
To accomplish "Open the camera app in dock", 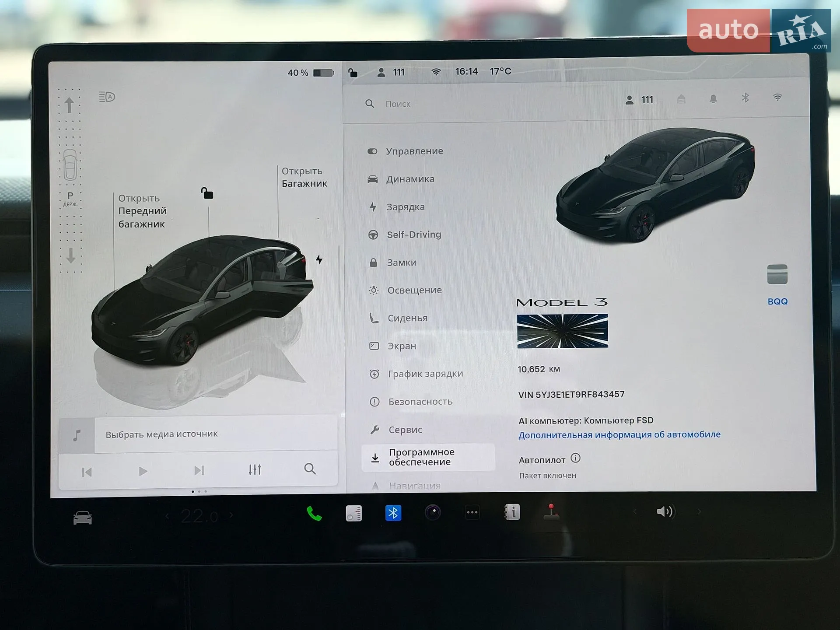I will point(433,512).
